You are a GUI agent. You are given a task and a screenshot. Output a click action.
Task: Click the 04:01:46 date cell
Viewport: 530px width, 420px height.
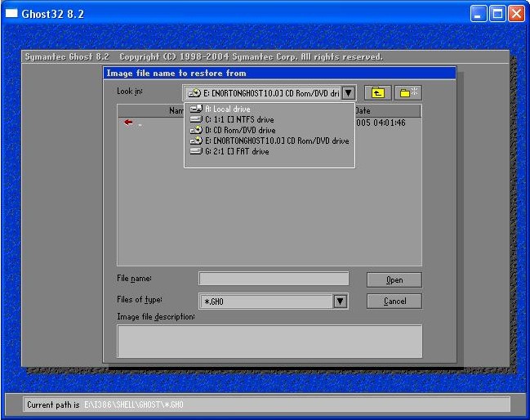[381, 123]
